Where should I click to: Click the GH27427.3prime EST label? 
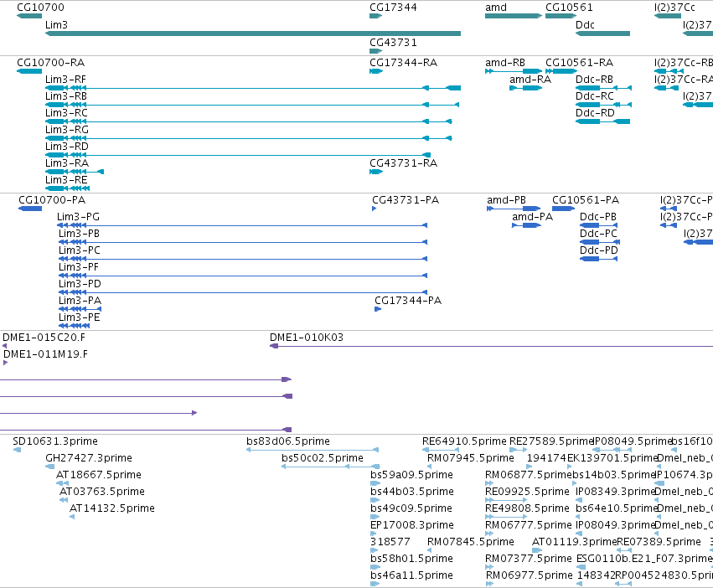pyautogui.click(x=89, y=458)
